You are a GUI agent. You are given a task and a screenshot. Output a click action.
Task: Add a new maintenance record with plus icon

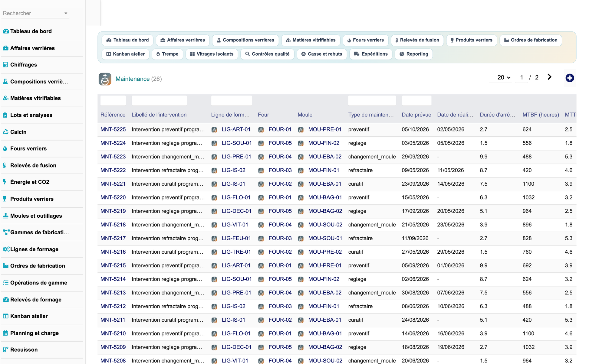pos(570,78)
